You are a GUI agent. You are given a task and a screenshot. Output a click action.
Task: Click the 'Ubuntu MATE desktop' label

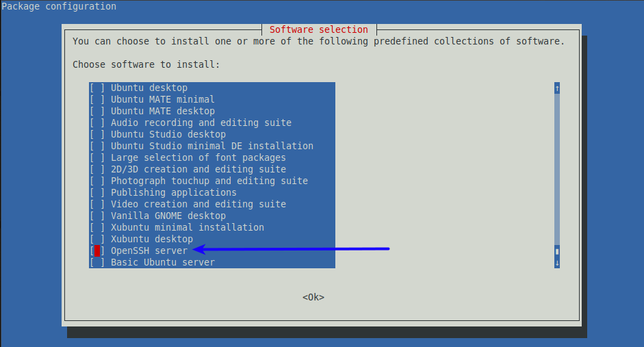163,111
